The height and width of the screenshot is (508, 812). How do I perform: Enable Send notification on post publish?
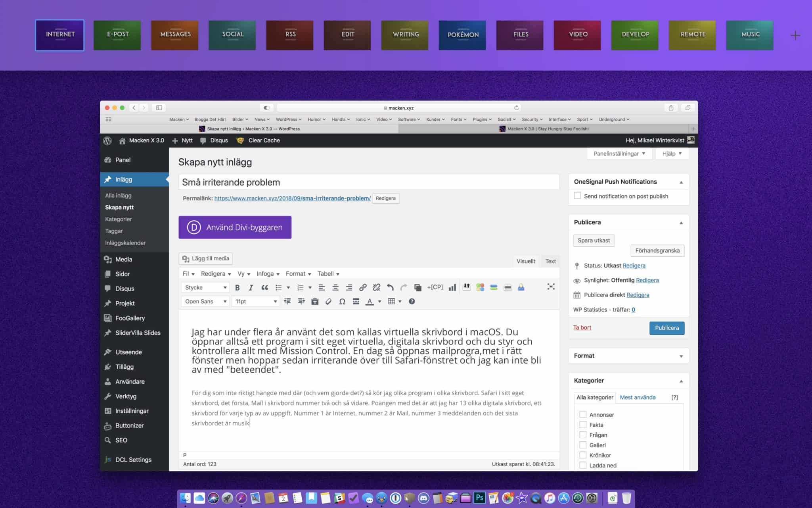click(578, 196)
